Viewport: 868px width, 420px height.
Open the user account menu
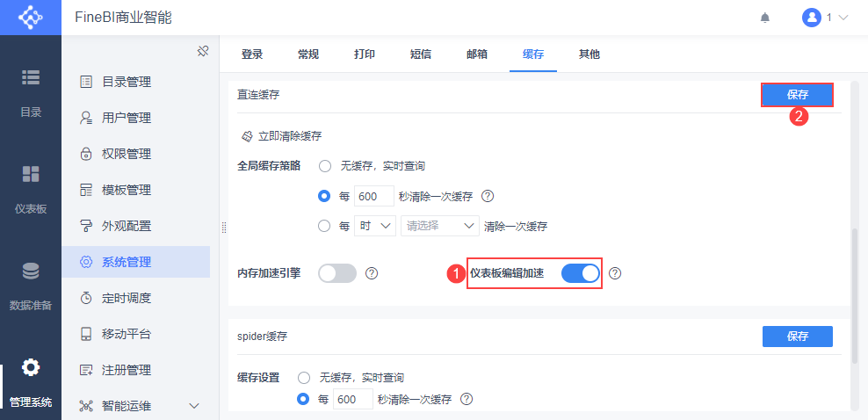[825, 18]
